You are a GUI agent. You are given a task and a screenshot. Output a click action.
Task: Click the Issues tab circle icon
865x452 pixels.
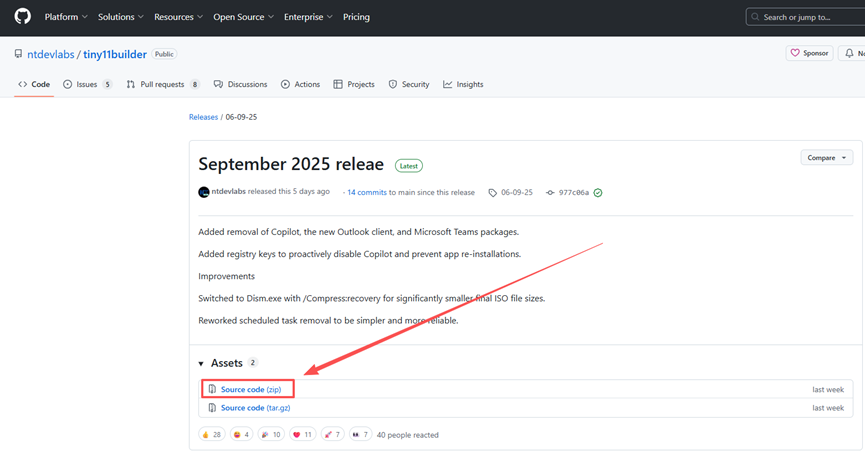point(67,84)
